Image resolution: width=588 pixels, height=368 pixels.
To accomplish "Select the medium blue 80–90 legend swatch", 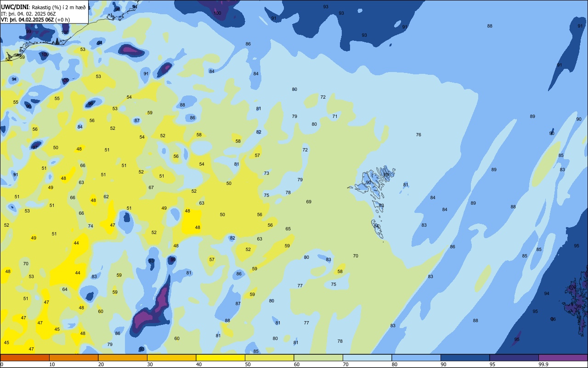I will pyautogui.click(x=416, y=357).
